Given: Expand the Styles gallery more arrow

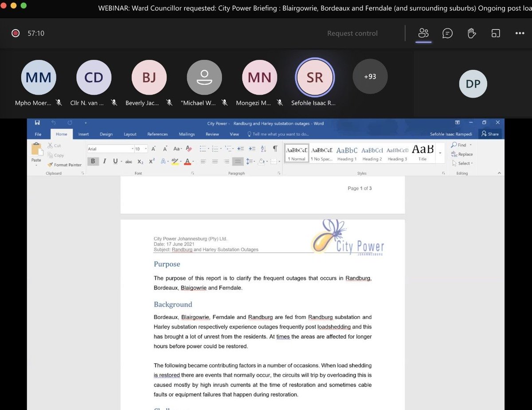Looking at the screenshot, I should pyautogui.click(x=440, y=153).
